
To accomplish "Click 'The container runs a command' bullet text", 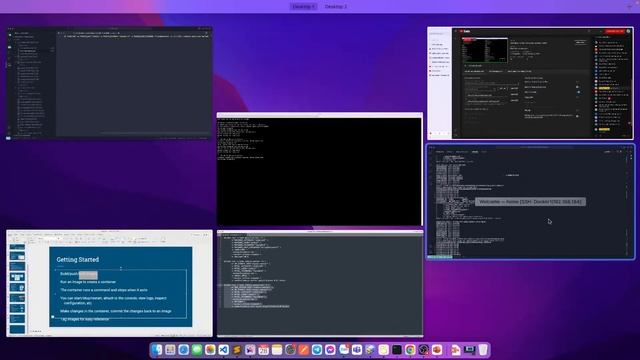I will (x=104, y=290).
